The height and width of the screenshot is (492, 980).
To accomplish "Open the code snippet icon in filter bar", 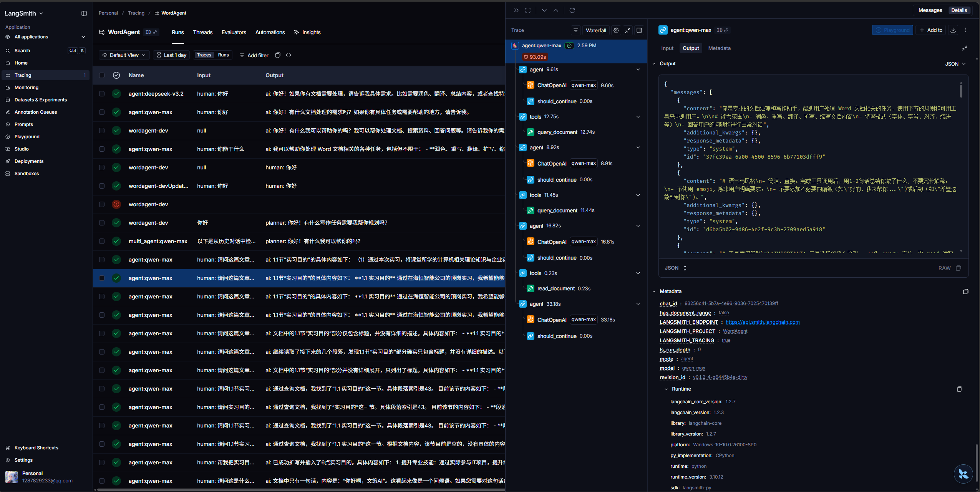I will (x=289, y=55).
